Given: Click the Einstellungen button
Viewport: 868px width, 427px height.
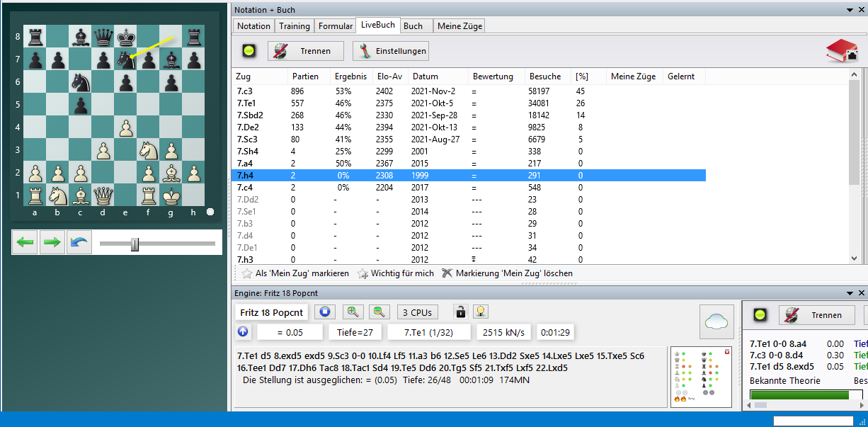Looking at the screenshot, I should (x=391, y=51).
